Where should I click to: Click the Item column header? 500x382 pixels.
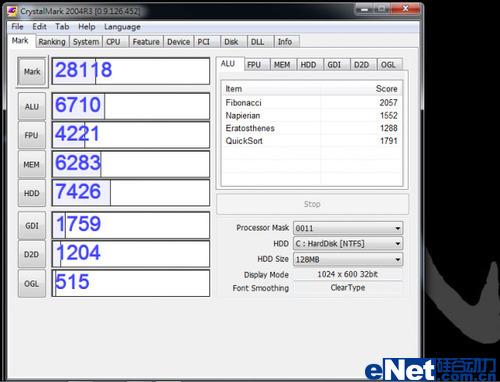pos(271,89)
